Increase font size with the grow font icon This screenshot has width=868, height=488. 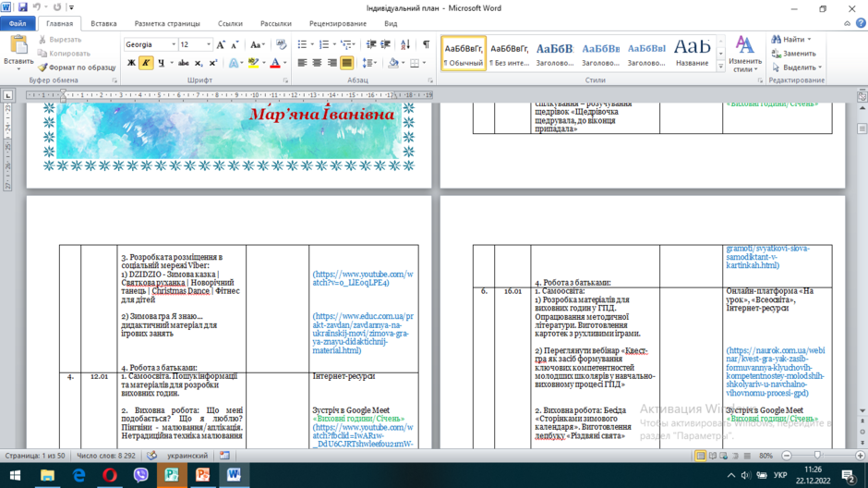tap(221, 45)
